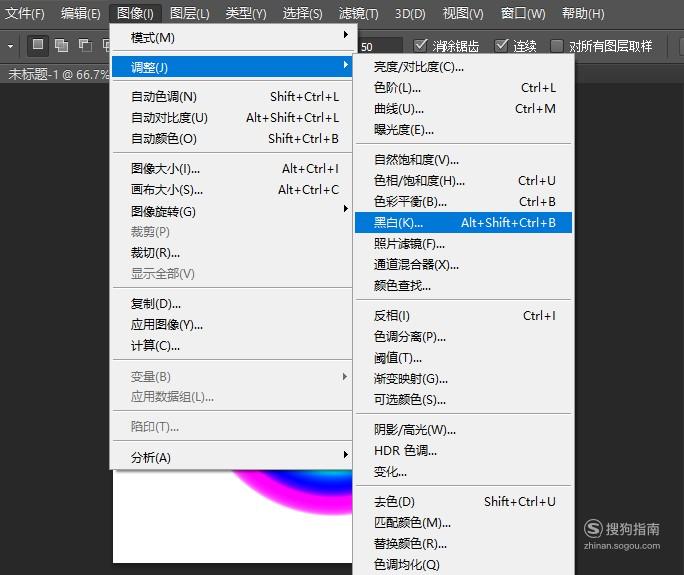Viewport: 684px width, 575px height.
Task: Open the 文件(F) menu
Action: pyautogui.click(x=24, y=14)
